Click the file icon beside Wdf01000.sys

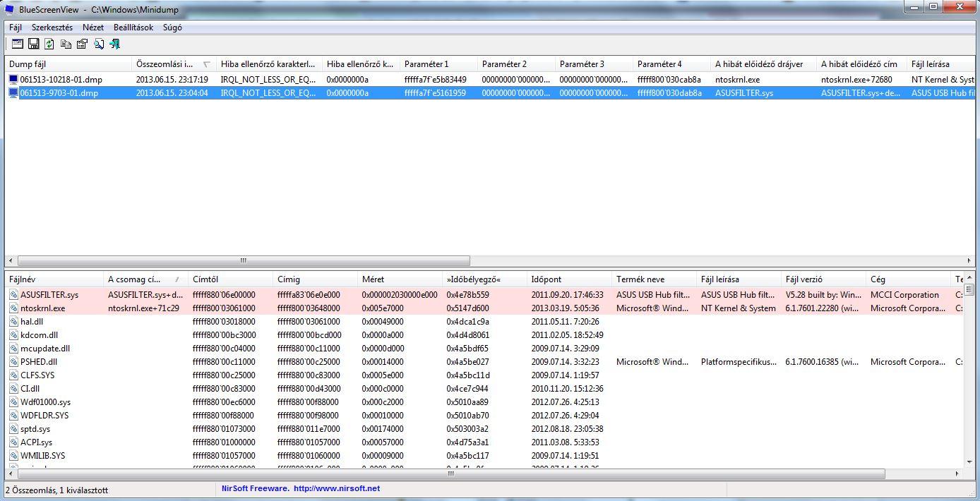point(13,402)
